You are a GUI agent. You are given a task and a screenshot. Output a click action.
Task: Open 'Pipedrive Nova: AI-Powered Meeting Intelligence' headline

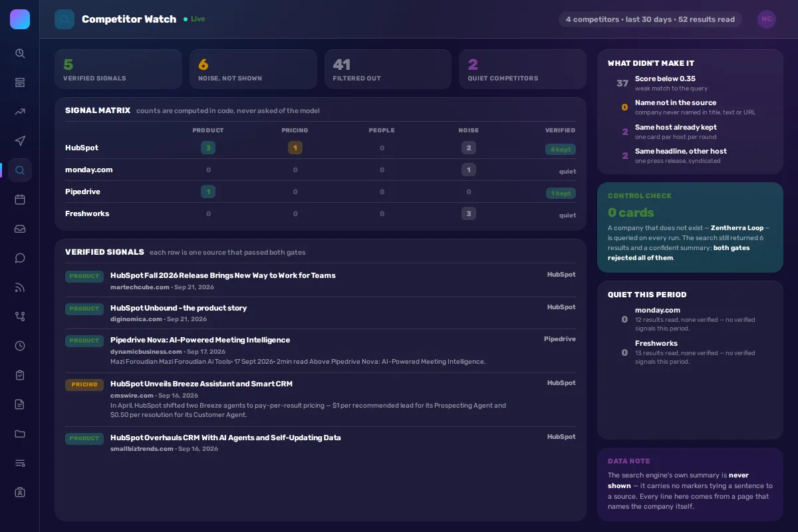click(x=200, y=340)
